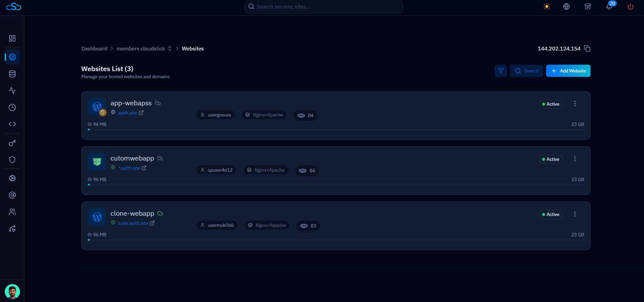Image resolution: width=644 pixels, height=302 pixels.
Task: Click the CloudStick logo
Action: point(14,6)
